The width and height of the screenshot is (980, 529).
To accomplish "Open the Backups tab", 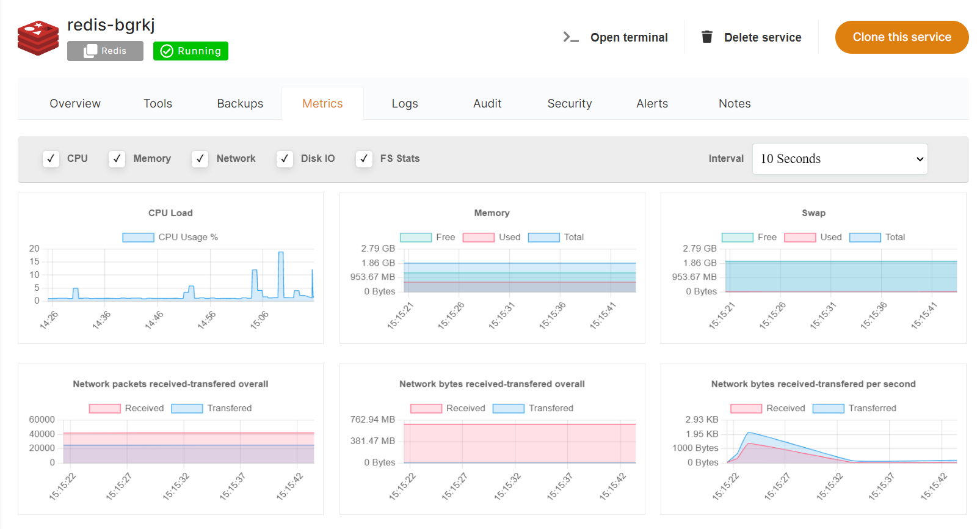I will pyautogui.click(x=240, y=104).
